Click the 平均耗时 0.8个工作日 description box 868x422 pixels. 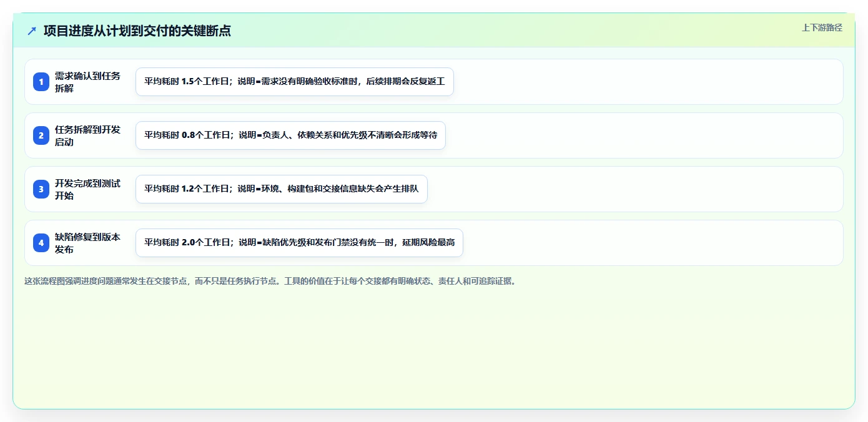pos(291,135)
